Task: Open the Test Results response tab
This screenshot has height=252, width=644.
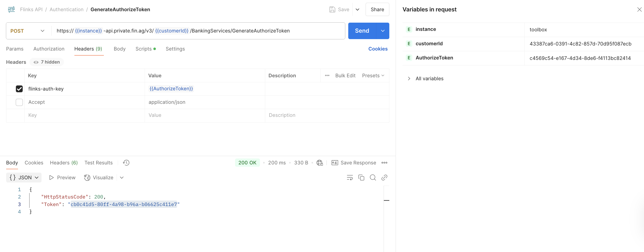Action: coord(99,163)
